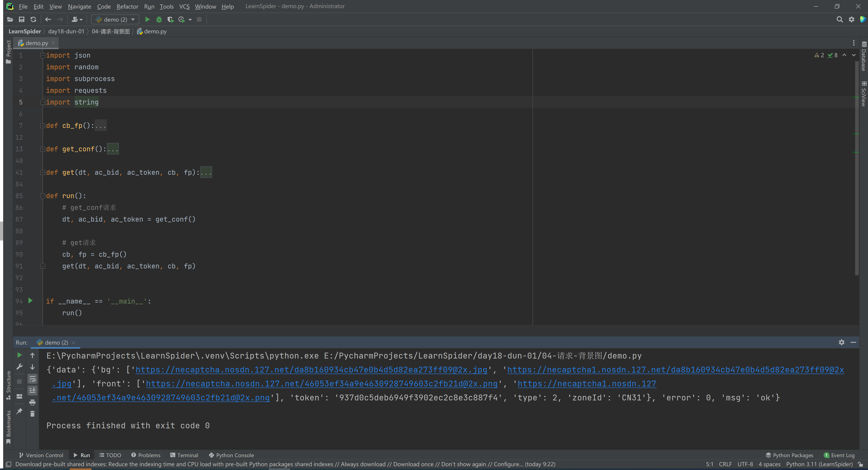Toggle the Bookmarks tool window stripe
This screenshot has width=868, height=470.
click(8, 427)
